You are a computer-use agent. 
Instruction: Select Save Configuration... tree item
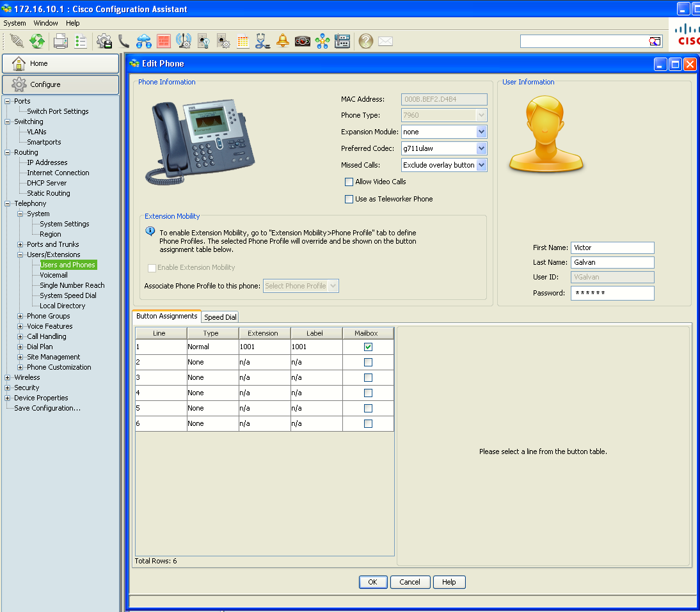[47, 408]
